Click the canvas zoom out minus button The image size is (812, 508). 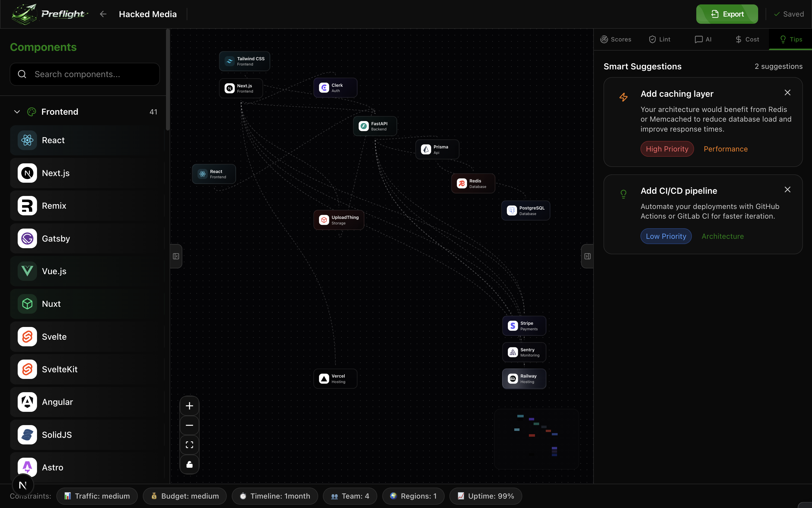tap(189, 425)
